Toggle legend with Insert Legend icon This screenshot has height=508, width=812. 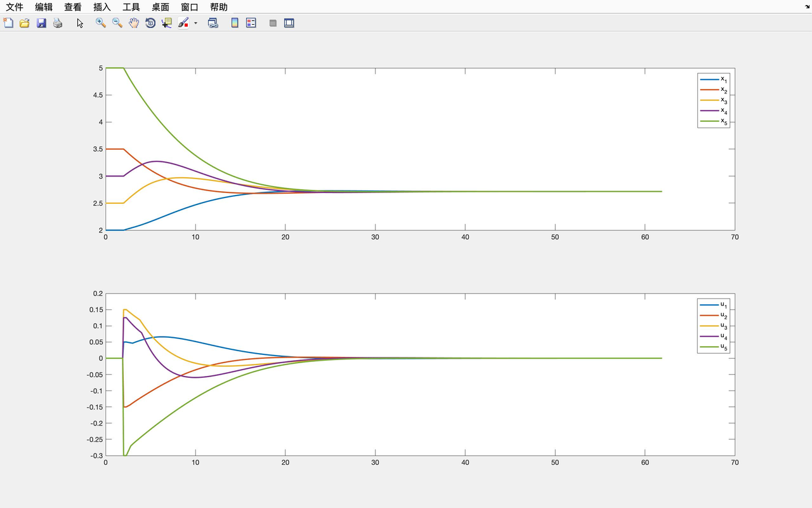tap(251, 23)
